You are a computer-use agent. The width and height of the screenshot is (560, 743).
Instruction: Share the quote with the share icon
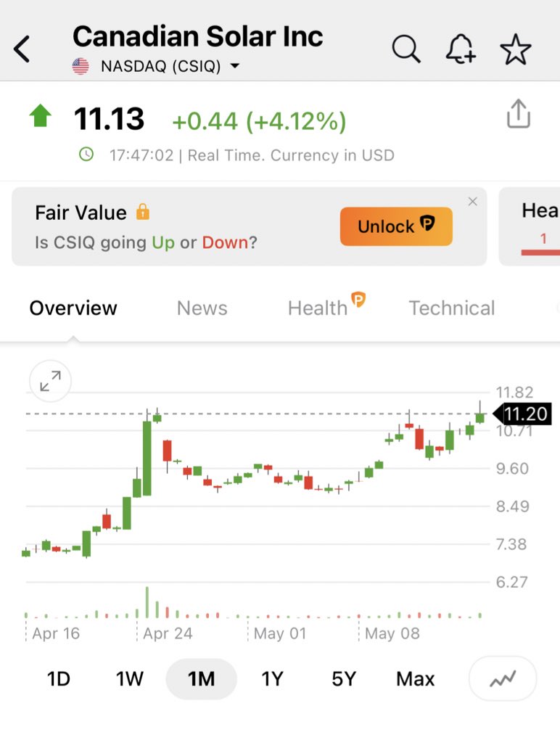click(519, 114)
